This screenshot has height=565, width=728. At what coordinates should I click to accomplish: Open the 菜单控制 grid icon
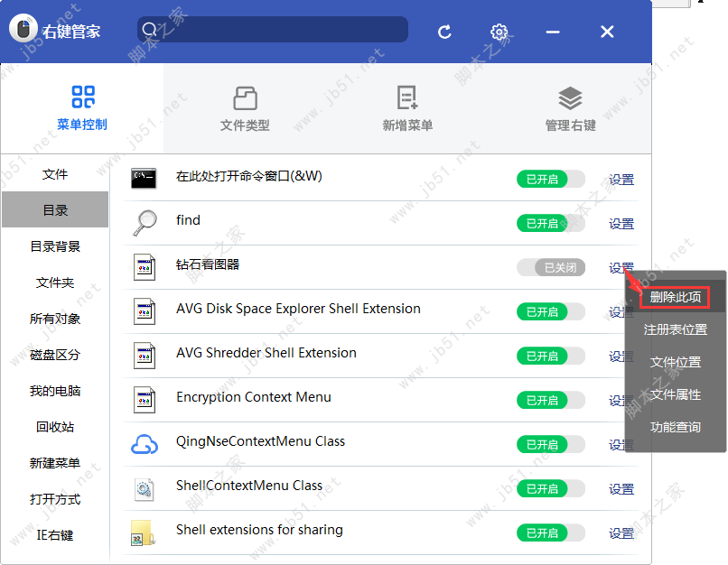(82, 97)
